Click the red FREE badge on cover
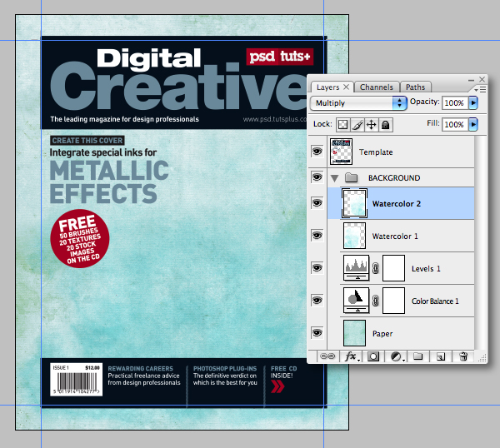Viewport: 500px width, 448px height. pyautogui.click(x=80, y=238)
